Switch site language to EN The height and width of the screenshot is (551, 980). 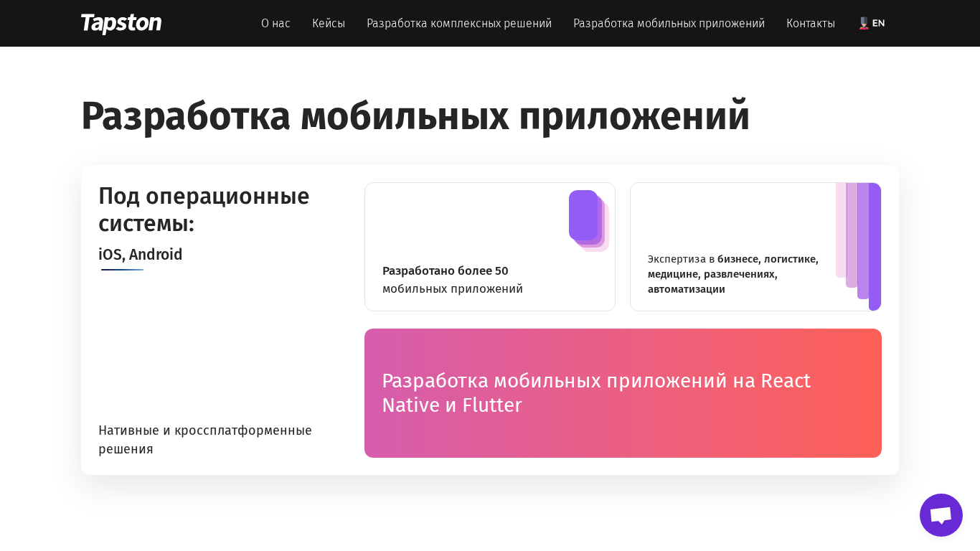pyautogui.click(x=878, y=24)
